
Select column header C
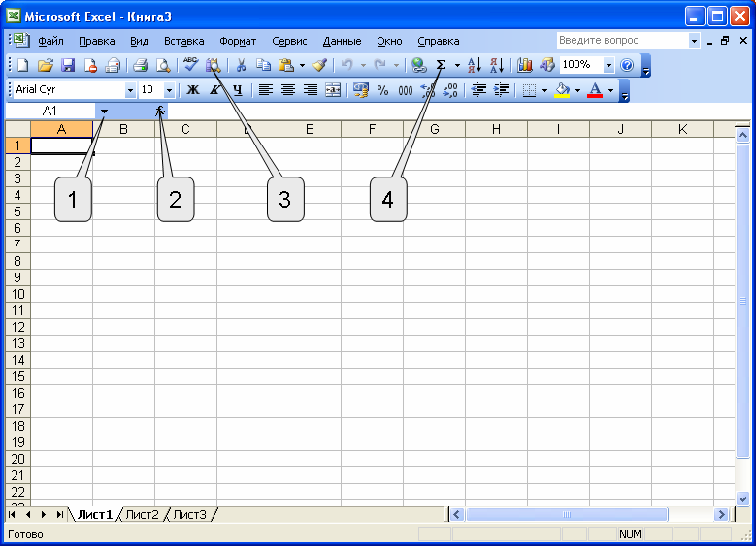coord(184,129)
